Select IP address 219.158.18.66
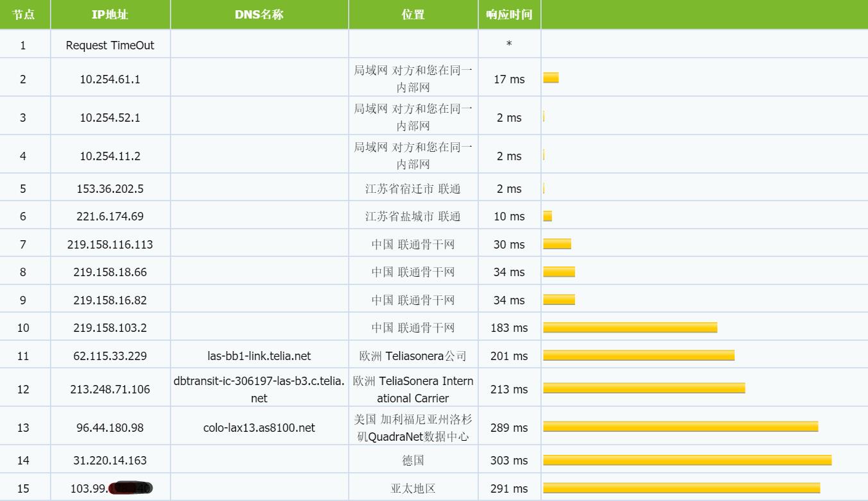 click(x=110, y=272)
